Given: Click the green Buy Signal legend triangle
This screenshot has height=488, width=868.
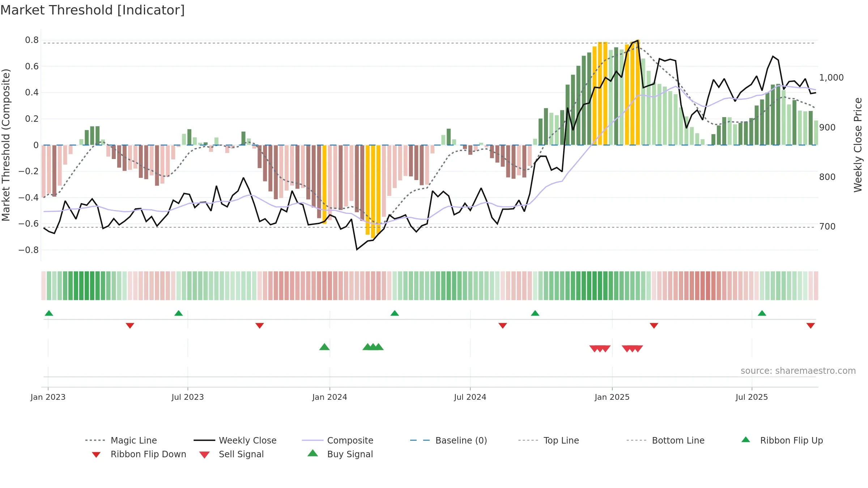Looking at the screenshot, I should [312, 453].
